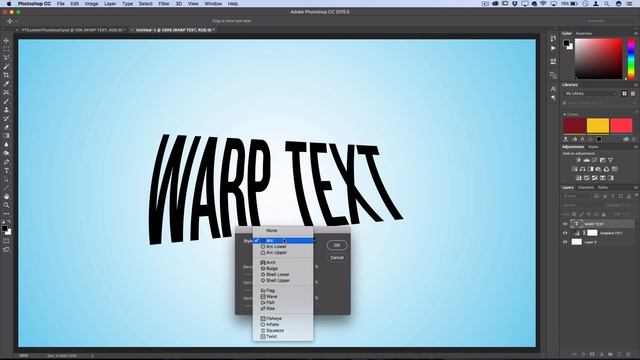
Task: Cancel the Warp Text dialog
Action: (x=337, y=258)
